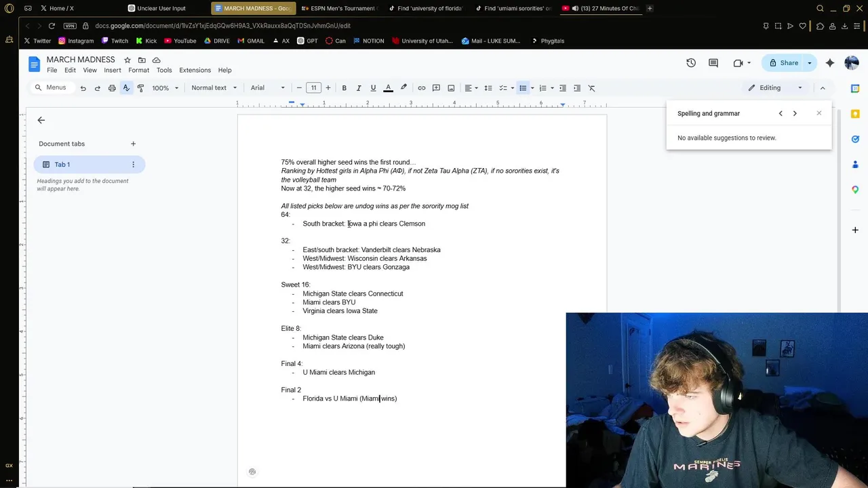Toggle the numbered list button
This screenshot has width=868, height=488.
pyautogui.click(x=542, y=88)
